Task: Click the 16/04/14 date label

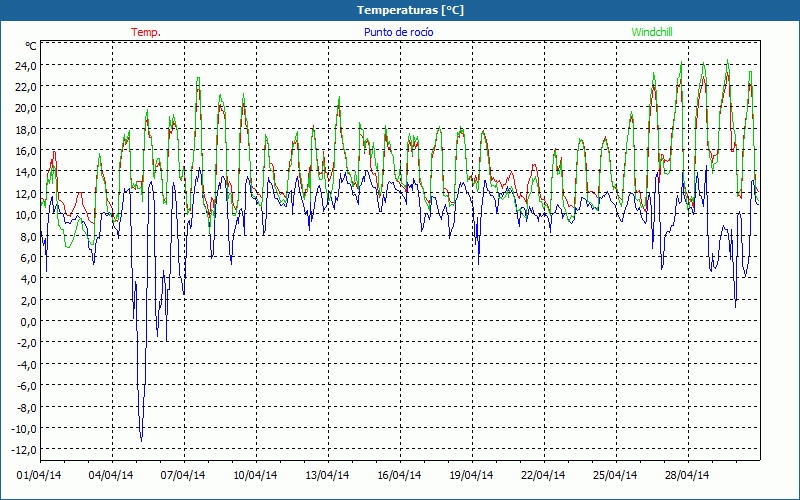Action: tap(399, 475)
